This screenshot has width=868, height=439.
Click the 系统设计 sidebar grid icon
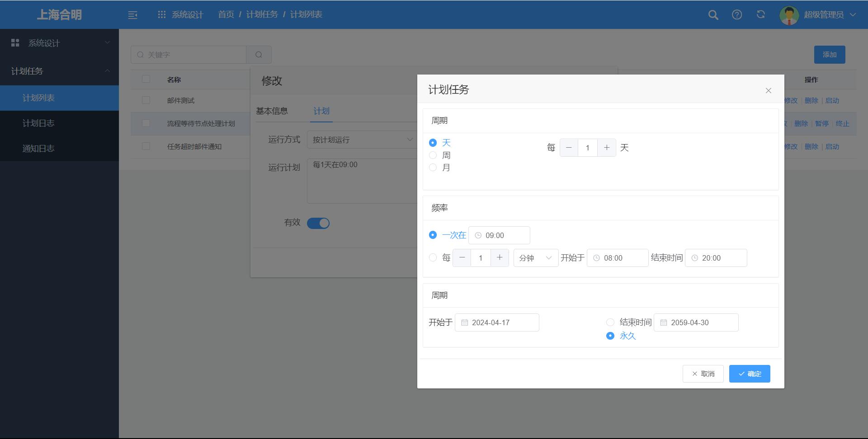click(x=15, y=43)
